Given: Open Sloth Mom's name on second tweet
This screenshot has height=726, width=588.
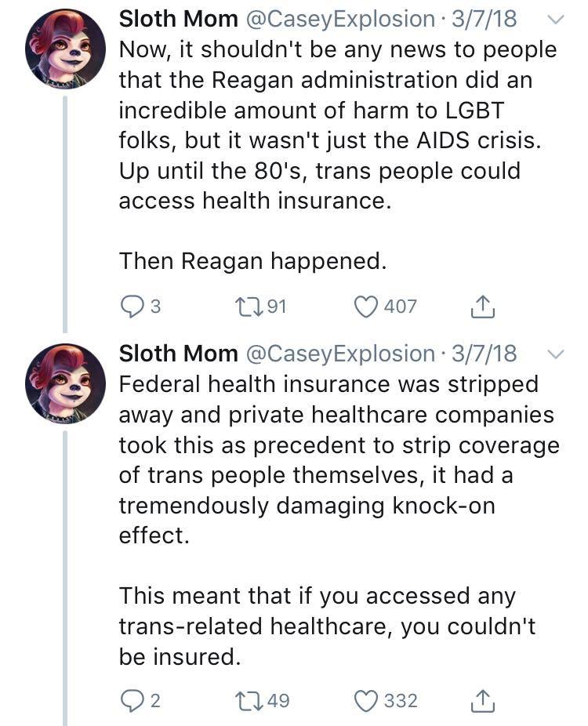Looking at the screenshot, I should (x=178, y=354).
